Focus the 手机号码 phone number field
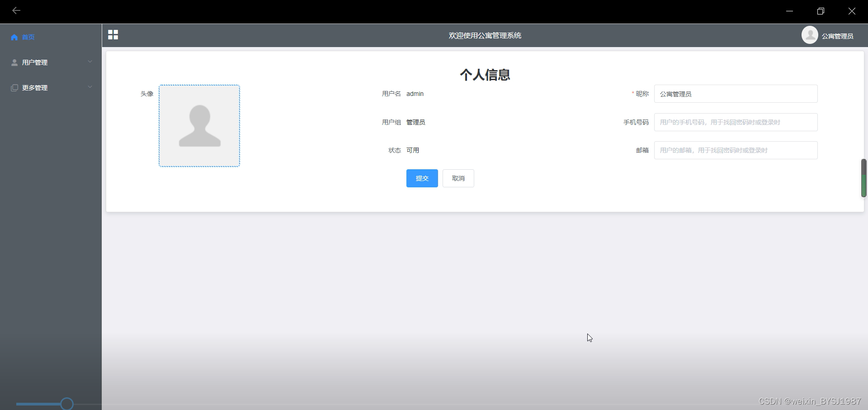 point(736,122)
